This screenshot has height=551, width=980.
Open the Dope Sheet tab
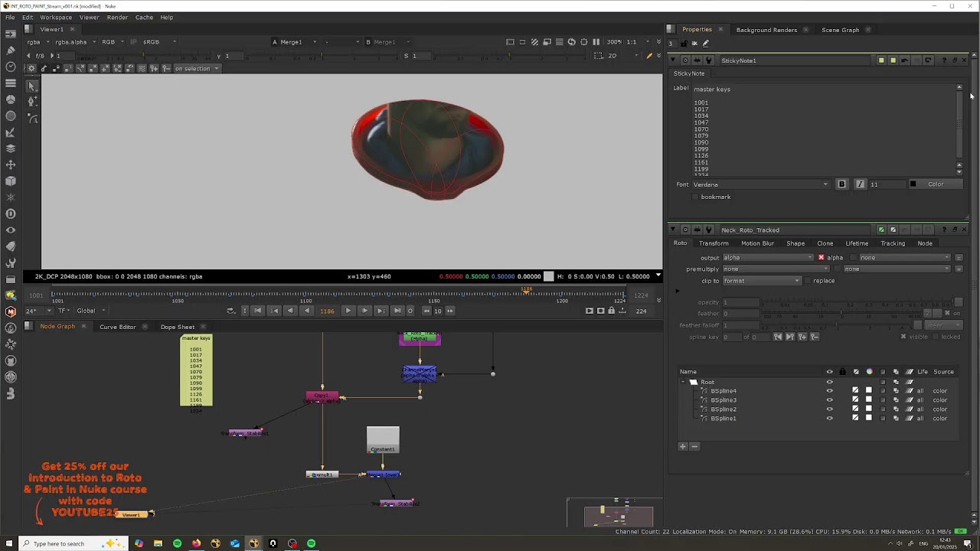pos(178,327)
